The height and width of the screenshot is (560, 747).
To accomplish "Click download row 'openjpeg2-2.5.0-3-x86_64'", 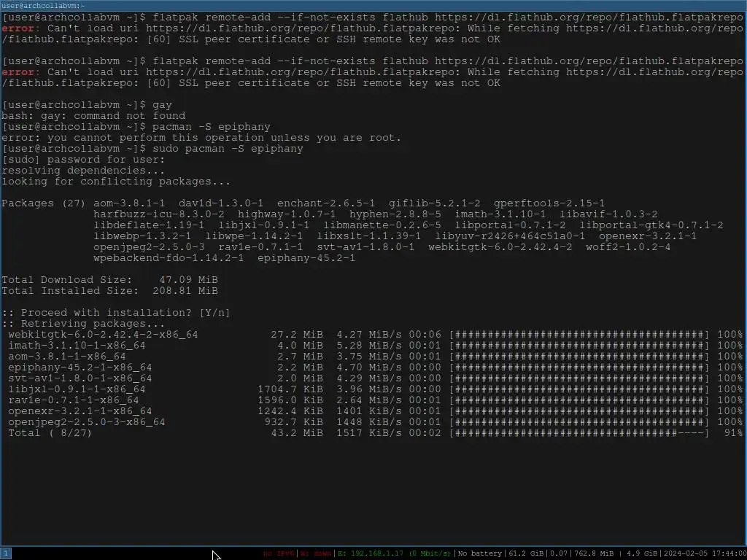I will pyautogui.click(x=375, y=422).
